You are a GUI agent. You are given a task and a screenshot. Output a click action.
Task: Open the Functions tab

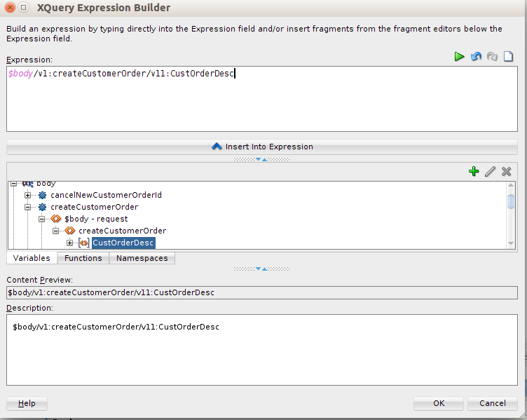(x=83, y=258)
